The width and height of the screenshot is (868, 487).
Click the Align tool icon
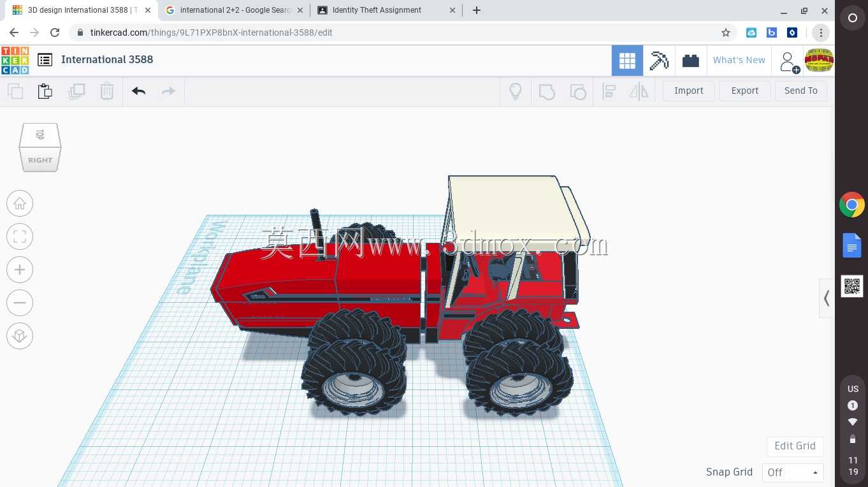609,91
